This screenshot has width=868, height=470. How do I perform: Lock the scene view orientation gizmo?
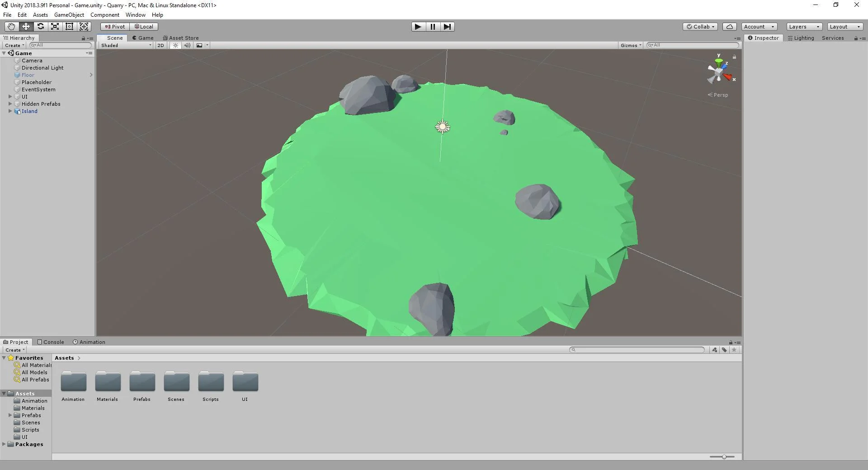pos(734,57)
